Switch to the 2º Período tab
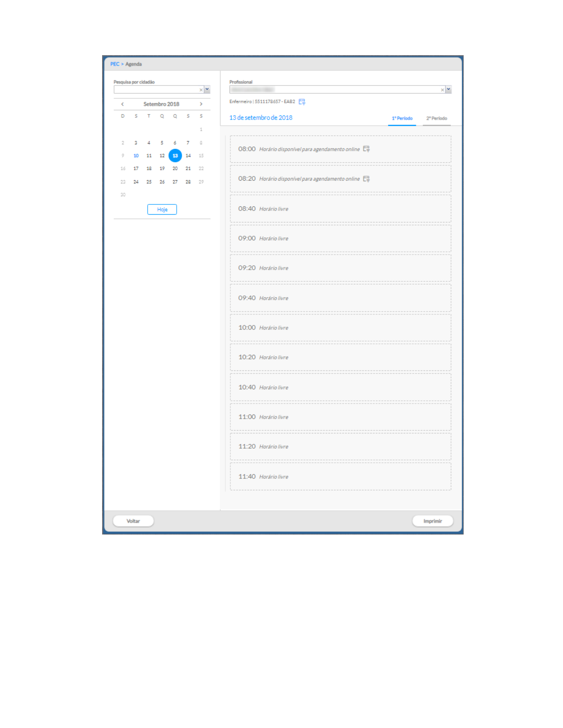 (x=437, y=119)
